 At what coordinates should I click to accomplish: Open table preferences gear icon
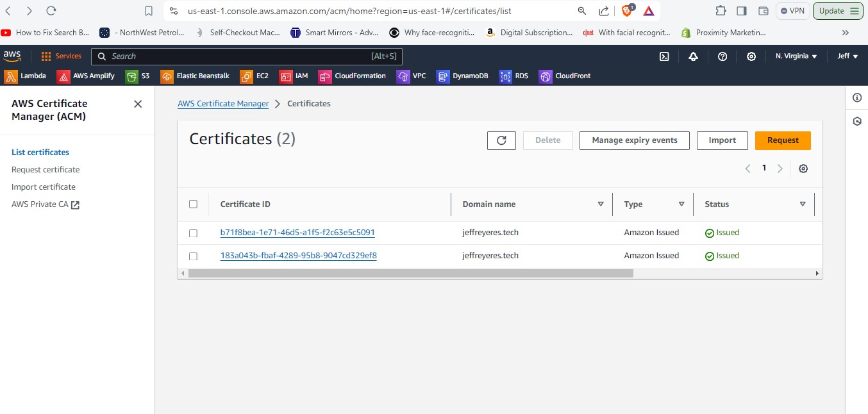coord(803,169)
